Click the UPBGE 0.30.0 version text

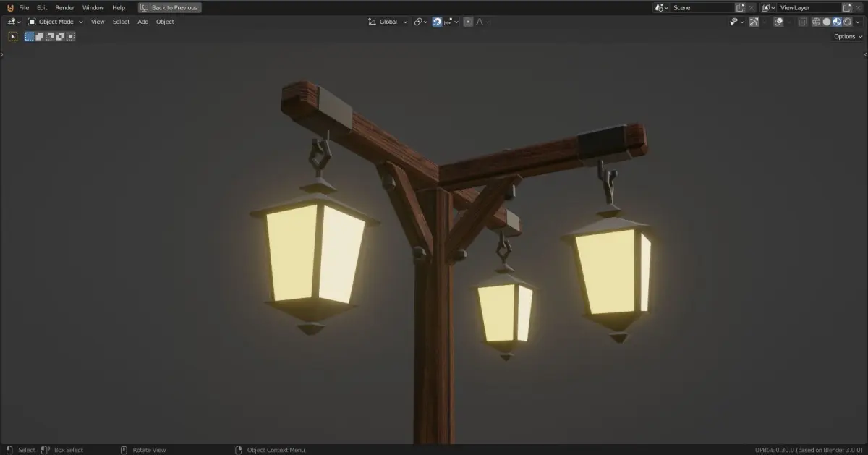point(809,450)
